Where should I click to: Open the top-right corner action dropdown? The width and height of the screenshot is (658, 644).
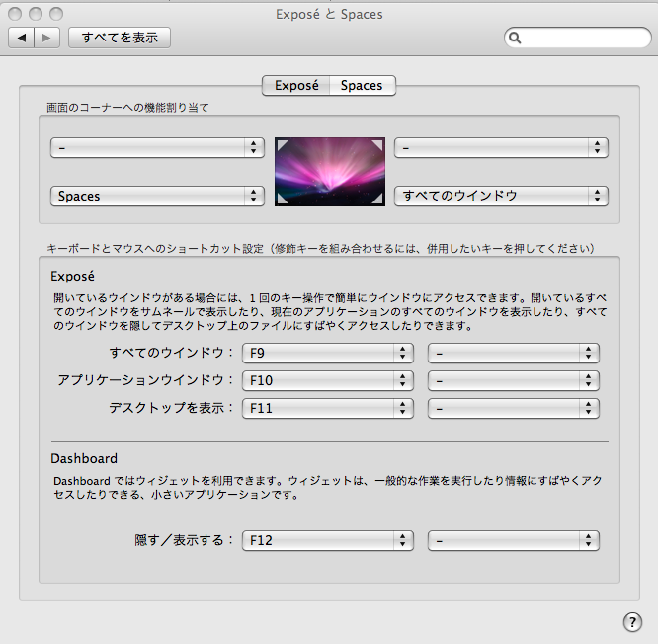pyautogui.click(x=501, y=148)
